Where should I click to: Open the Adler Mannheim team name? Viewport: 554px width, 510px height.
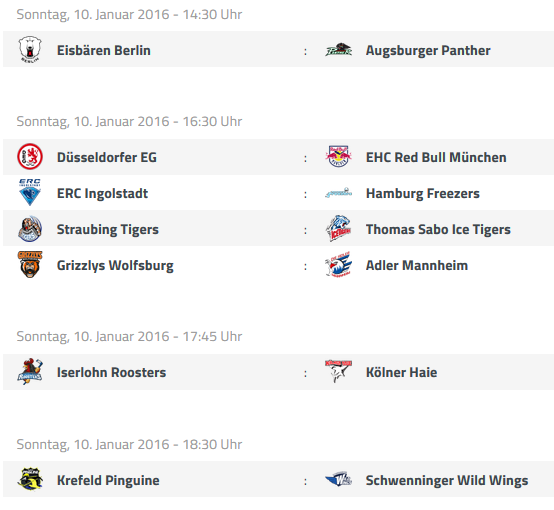pos(417,265)
